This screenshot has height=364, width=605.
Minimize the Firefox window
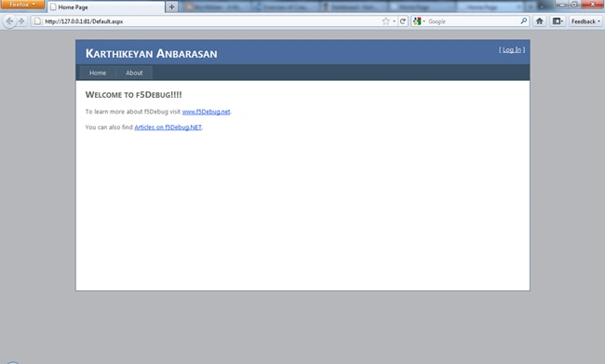pyautogui.click(x=562, y=5)
